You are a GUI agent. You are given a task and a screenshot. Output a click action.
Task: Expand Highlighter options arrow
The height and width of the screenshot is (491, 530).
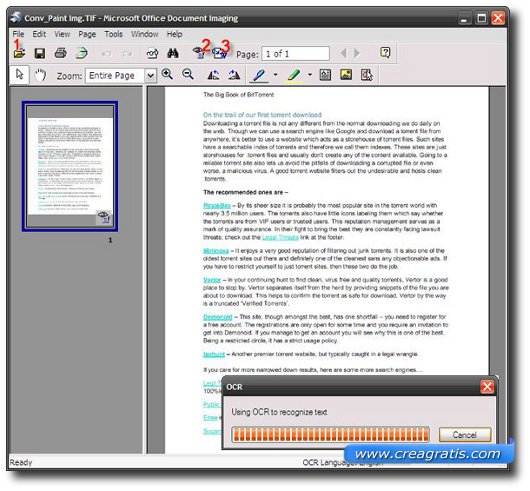(x=310, y=75)
